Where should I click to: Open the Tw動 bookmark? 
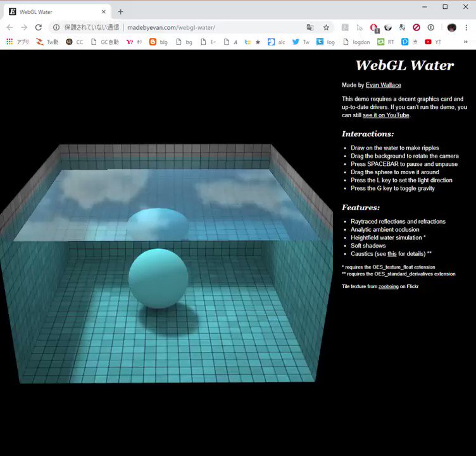point(47,42)
